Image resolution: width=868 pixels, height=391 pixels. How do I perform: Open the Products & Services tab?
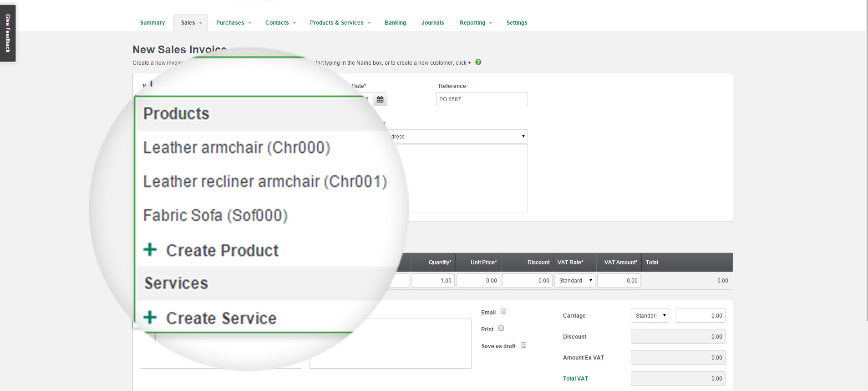(337, 23)
